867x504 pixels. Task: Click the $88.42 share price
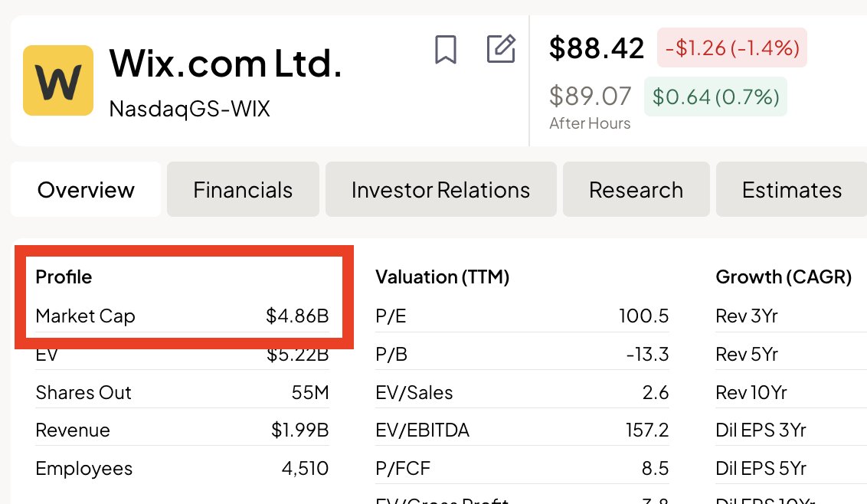point(597,48)
